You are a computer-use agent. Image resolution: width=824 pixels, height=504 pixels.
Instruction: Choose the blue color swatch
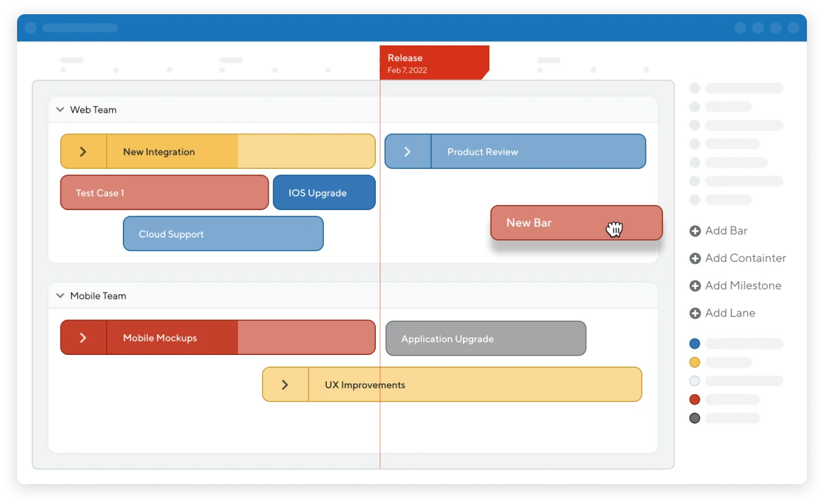tap(695, 344)
